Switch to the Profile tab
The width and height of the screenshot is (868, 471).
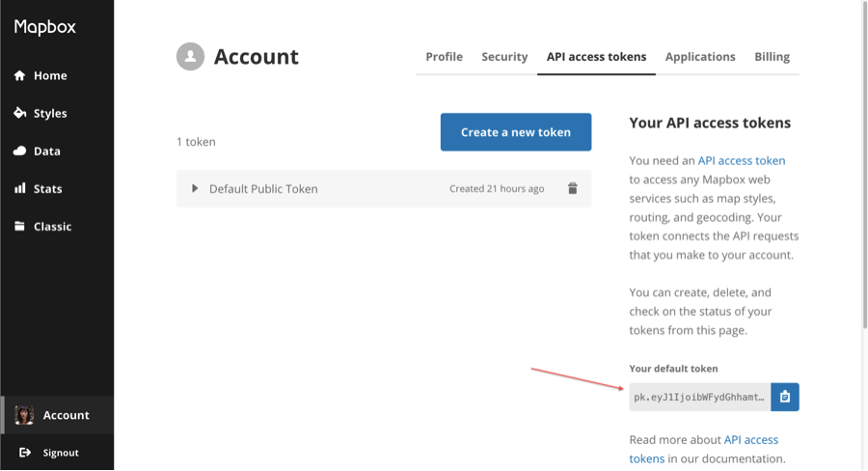point(444,57)
